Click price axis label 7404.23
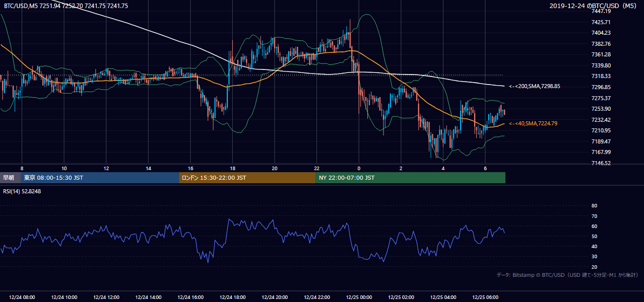Screen dimensions: 644x302 tap(601, 33)
